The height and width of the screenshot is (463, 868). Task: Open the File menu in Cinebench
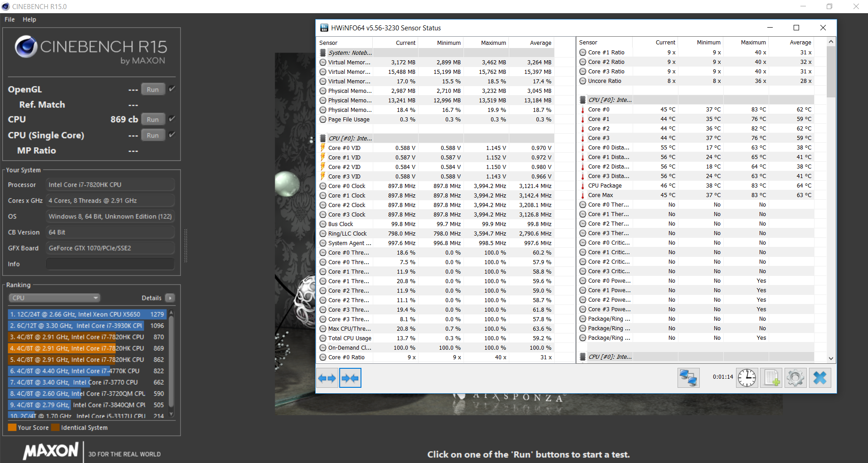coord(10,19)
